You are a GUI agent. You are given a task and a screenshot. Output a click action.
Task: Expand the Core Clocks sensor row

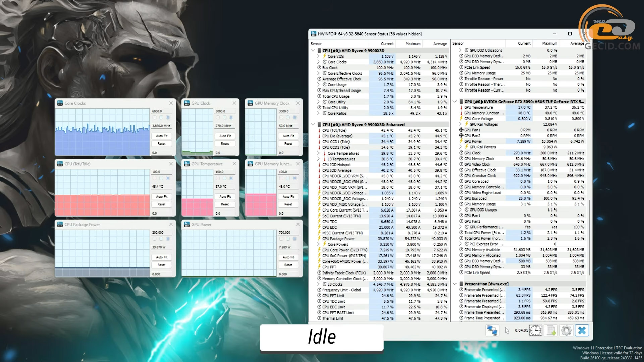318,62
